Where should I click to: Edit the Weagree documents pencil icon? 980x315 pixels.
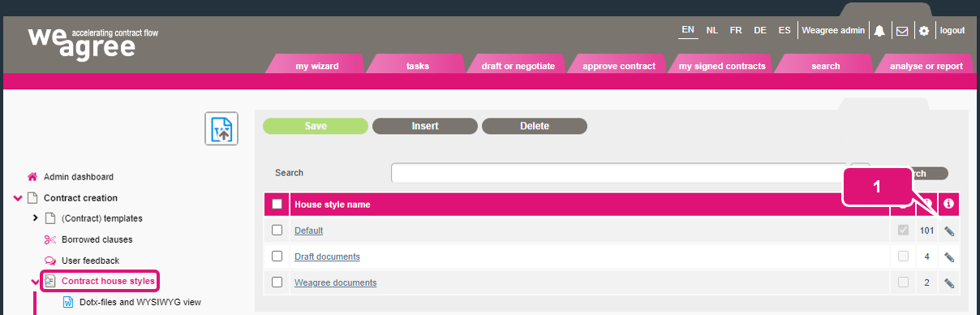click(949, 283)
